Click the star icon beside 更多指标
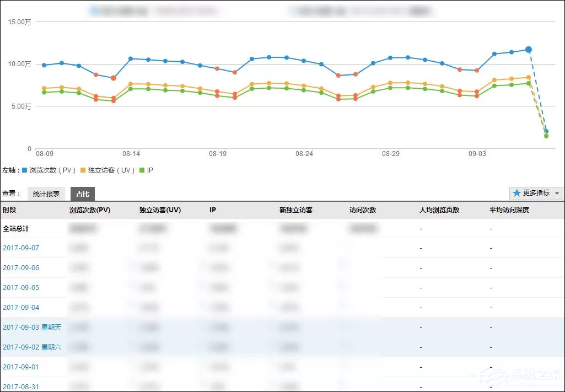 coord(516,193)
